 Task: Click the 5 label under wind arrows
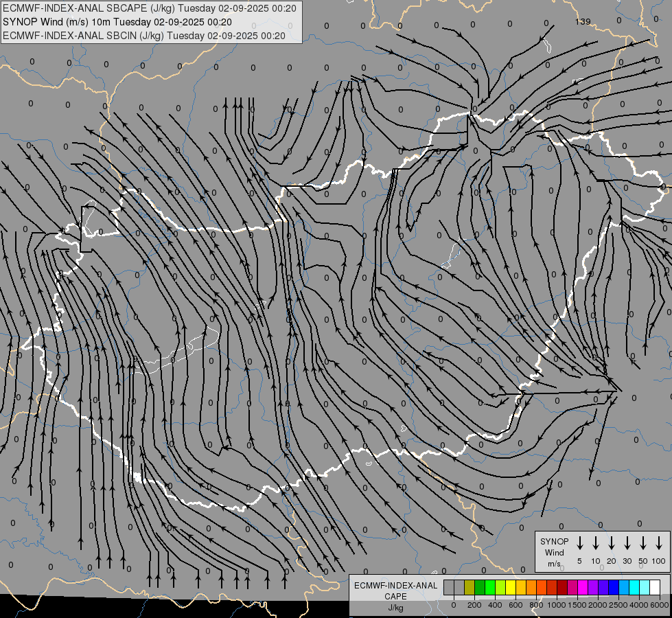(579, 561)
